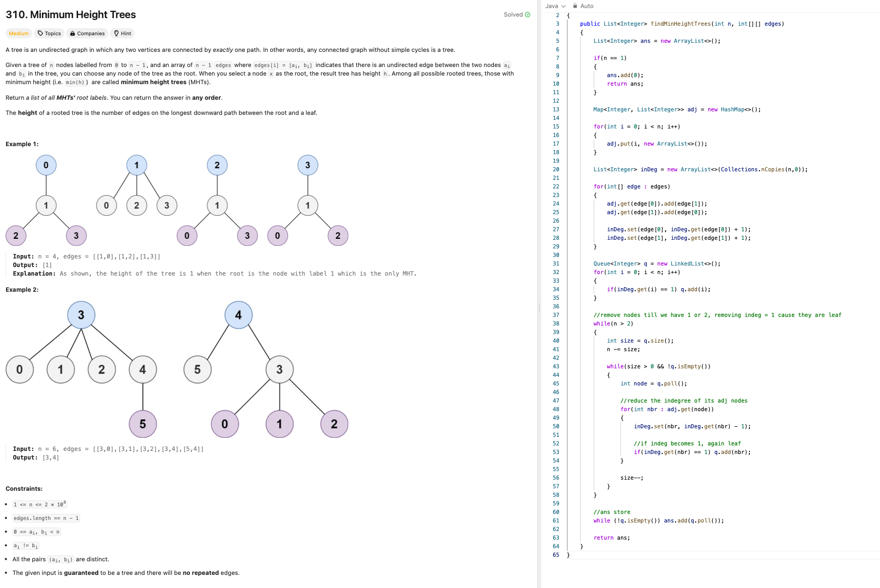Image resolution: width=880 pixels, height=588 pixels.
Task: Click constraint ai != bi
Action: click(x=25, y=546)
